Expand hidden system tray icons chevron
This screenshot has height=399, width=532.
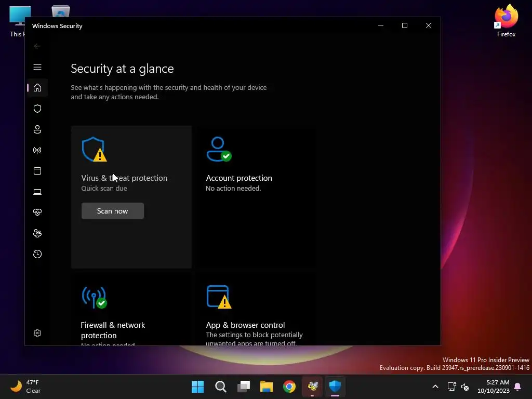435,387
